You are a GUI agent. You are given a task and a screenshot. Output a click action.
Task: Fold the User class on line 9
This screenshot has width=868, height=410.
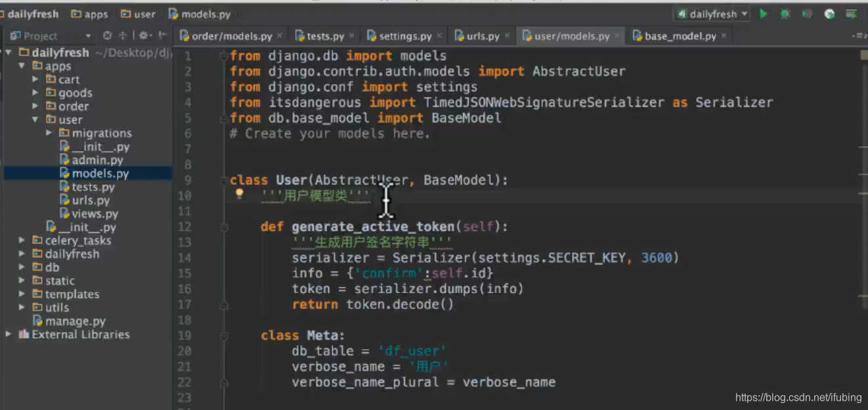point(224,180)
